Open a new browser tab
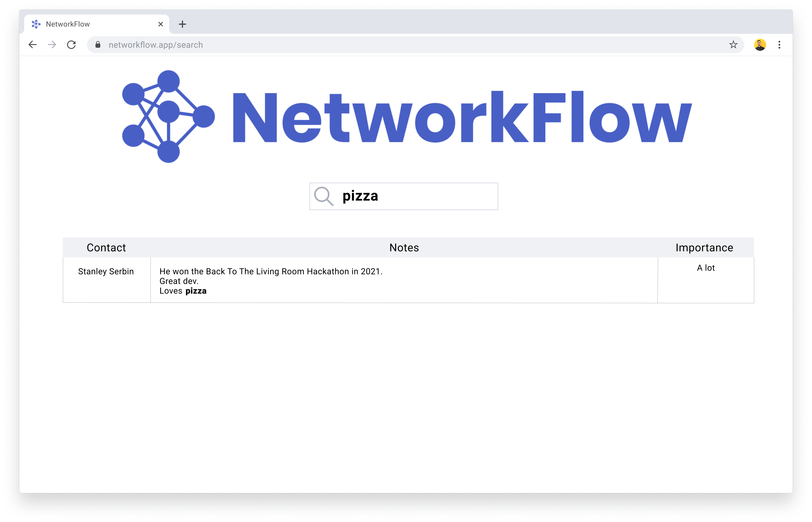 pyautogui.click(x=183, y=24)
